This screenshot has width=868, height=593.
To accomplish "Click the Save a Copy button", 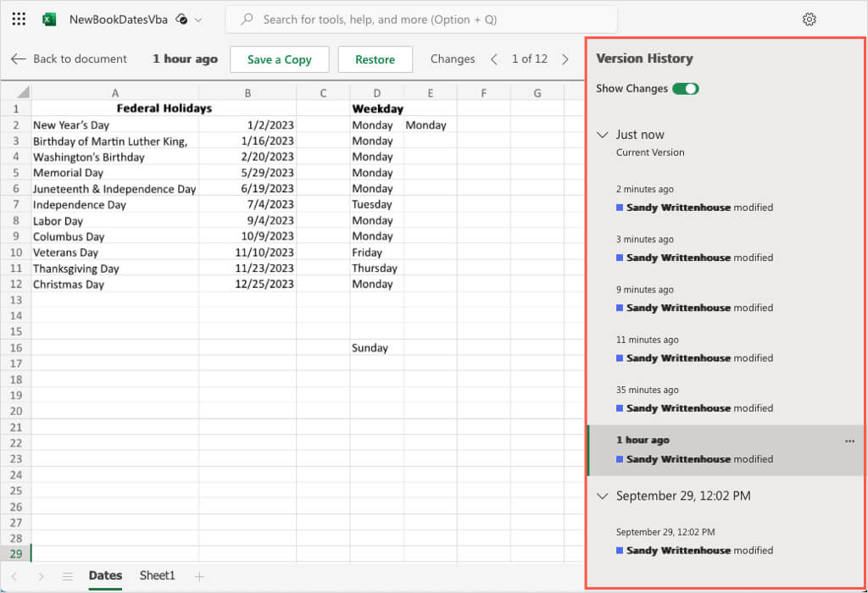I will click(x=279, y=59).
